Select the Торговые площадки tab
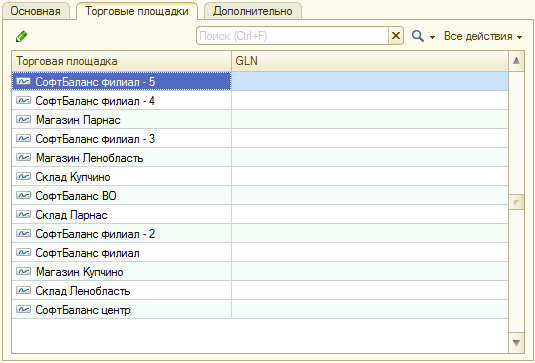Image resolution: width=535 pixels, height=363 pixels. 137,11
